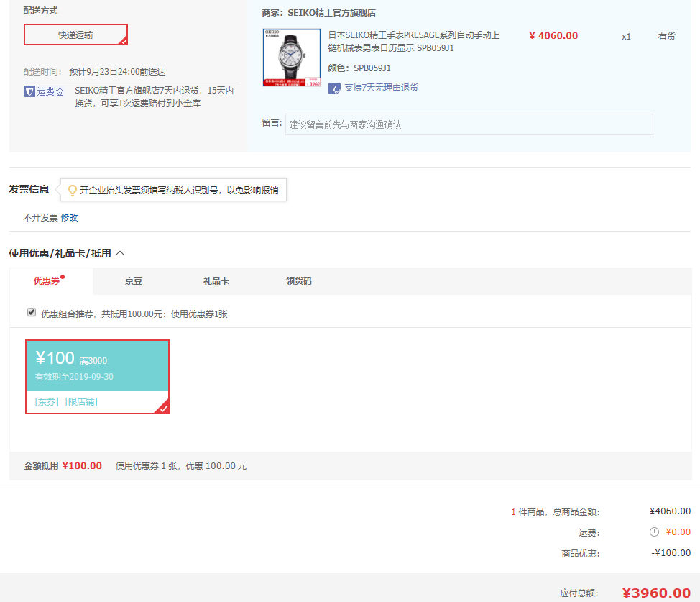Switch to the 礼品卡 tab
This screenshot has height=602, width=700.
tap(216, 281)
